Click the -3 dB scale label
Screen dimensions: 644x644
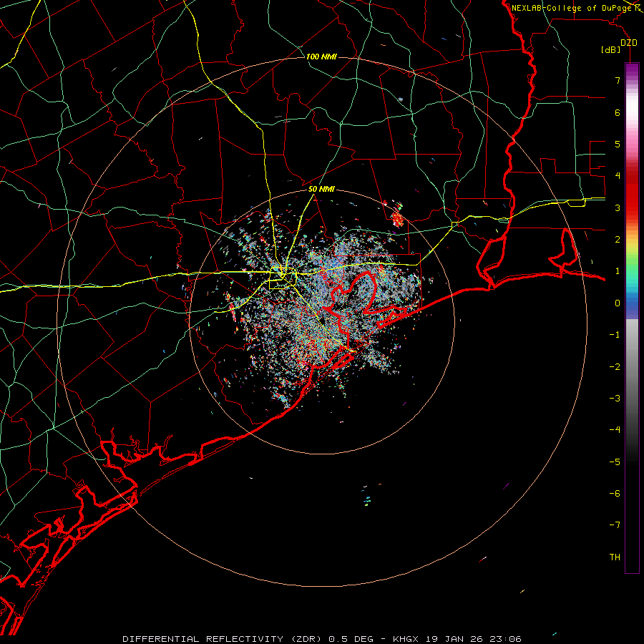point(615,398)
